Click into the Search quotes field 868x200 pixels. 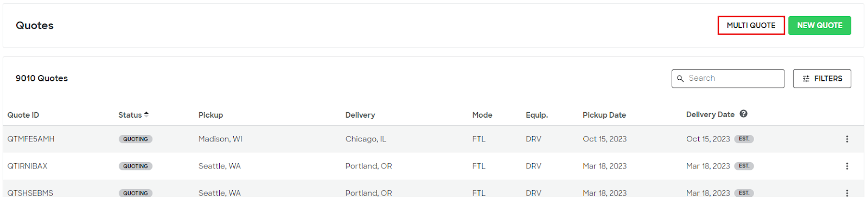point(727,79)
